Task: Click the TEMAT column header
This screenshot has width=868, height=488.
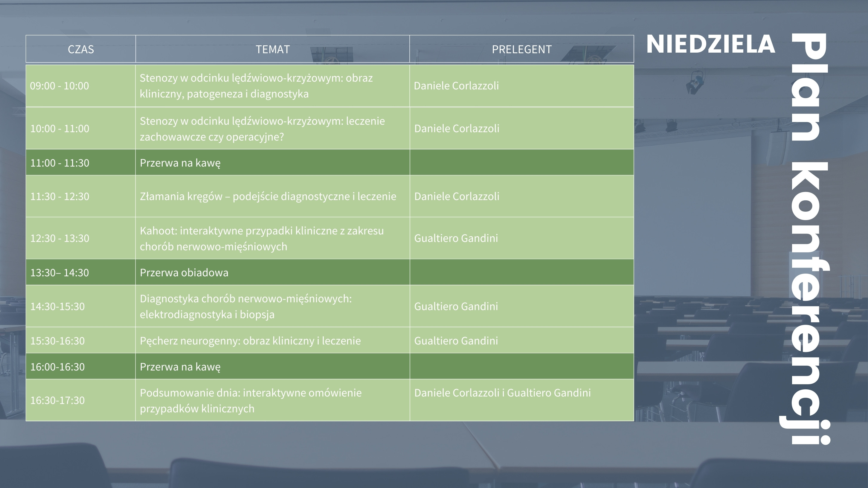Action: click(x=273, y=49)
